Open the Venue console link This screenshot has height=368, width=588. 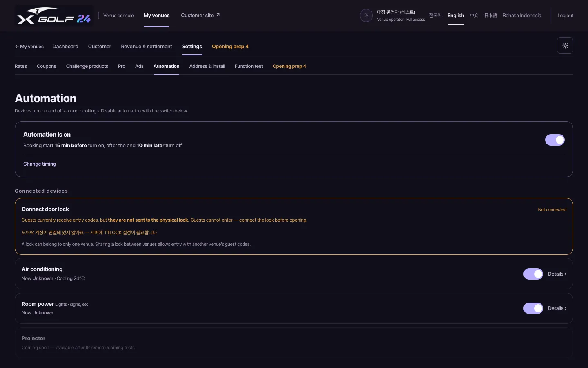click(x=118, y=16)
